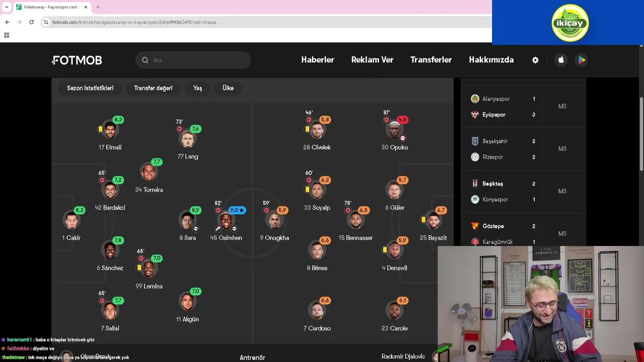Image resolution: width=644 pixels, height=362 pixels.
Task: Open the Apple App Store icon
Action: [561, 60]
